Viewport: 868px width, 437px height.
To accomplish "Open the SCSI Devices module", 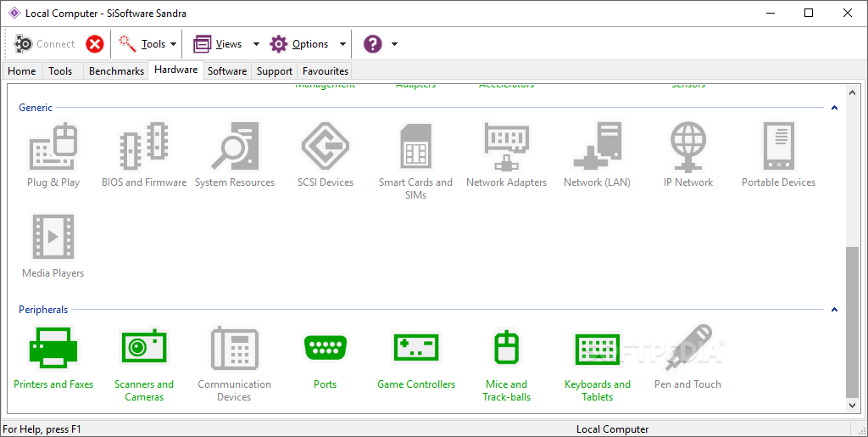I will pyautogui.click(x=325, y=155).
